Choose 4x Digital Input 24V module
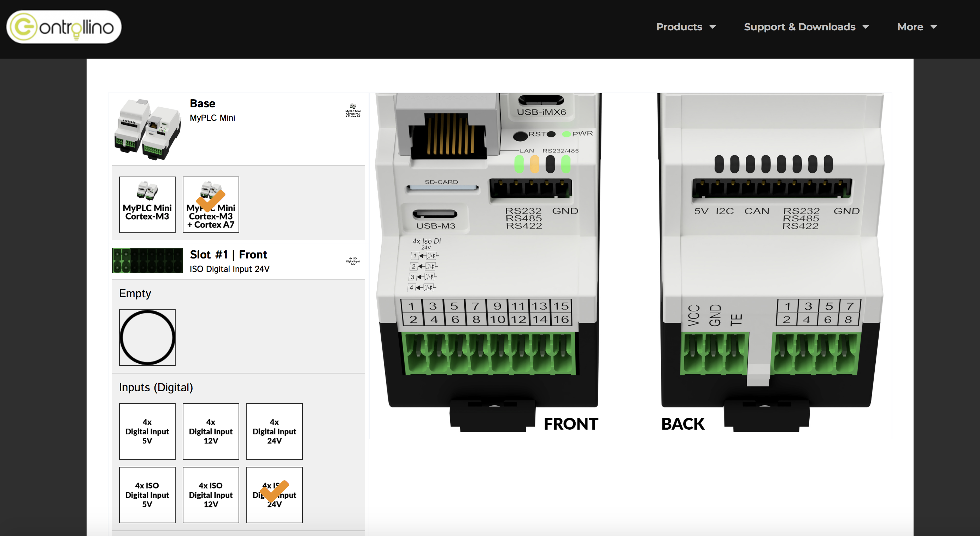980x536 pixels. point(274,431)
